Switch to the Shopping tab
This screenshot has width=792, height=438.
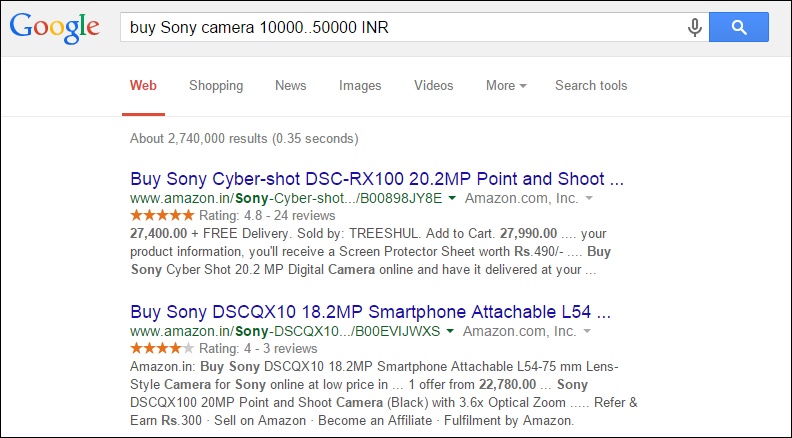(216, 86)
